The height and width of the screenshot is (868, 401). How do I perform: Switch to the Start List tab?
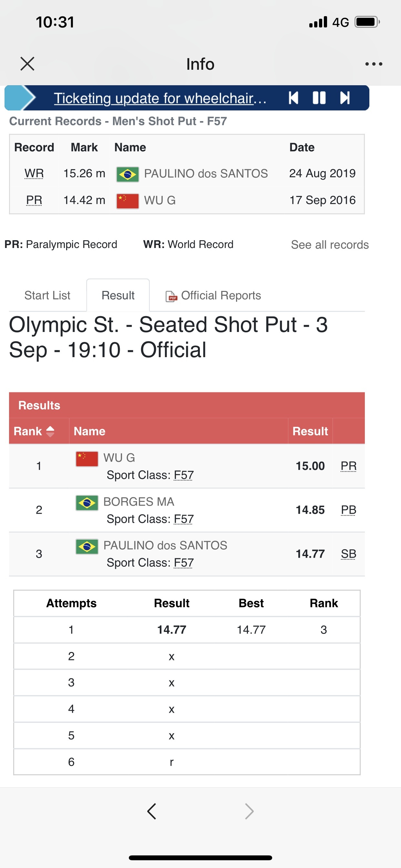tap(47, 295)
